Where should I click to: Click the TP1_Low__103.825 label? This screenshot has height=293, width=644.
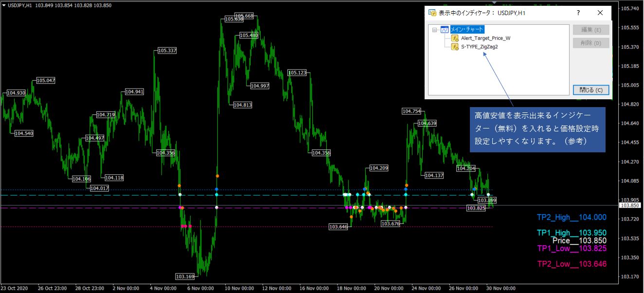[x=572, y=248]
